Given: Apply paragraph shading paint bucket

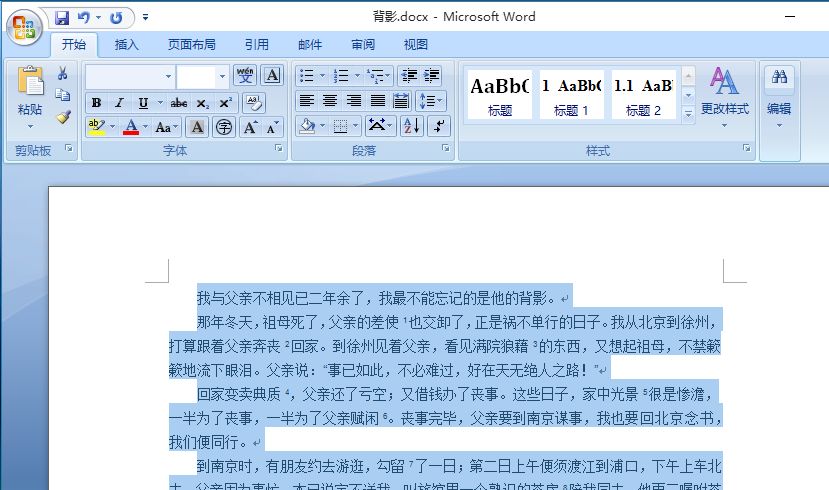Looking at the screenshot, I should coord(307,126).
